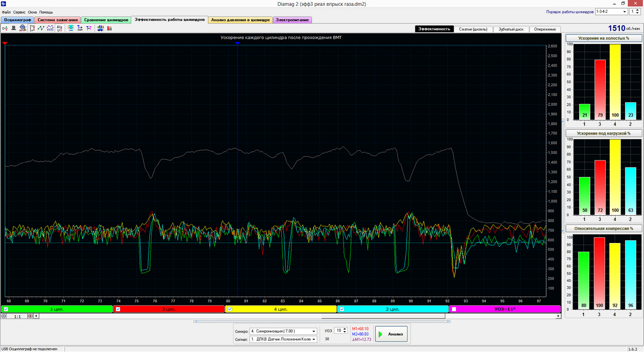Viewport: 644px width, 352px height.
Task: Click the VVTi toolbar icon
Action: 50,28
